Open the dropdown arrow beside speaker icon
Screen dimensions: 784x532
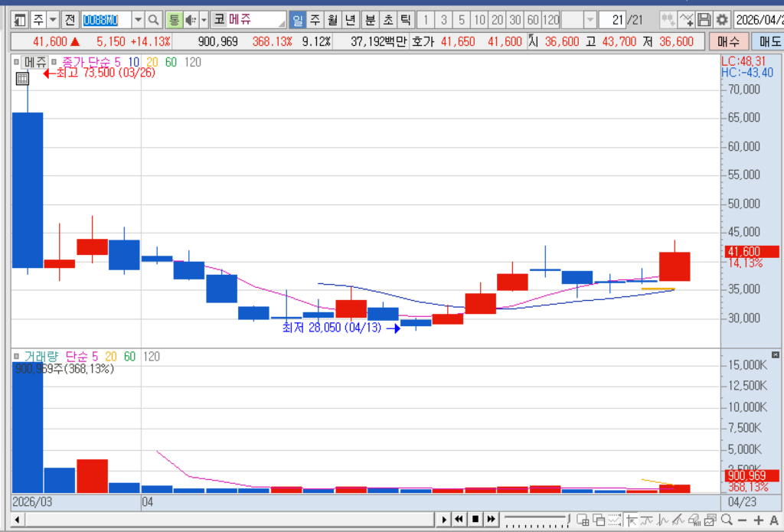tap(204, 20)
